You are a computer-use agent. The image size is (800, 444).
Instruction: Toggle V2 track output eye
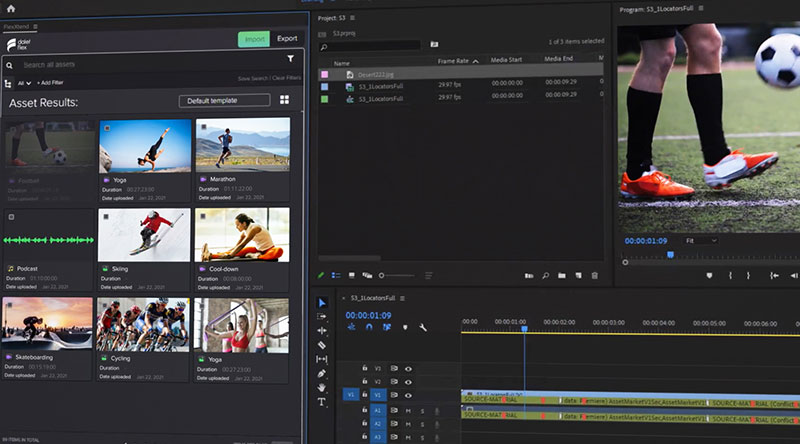(408, 382)
